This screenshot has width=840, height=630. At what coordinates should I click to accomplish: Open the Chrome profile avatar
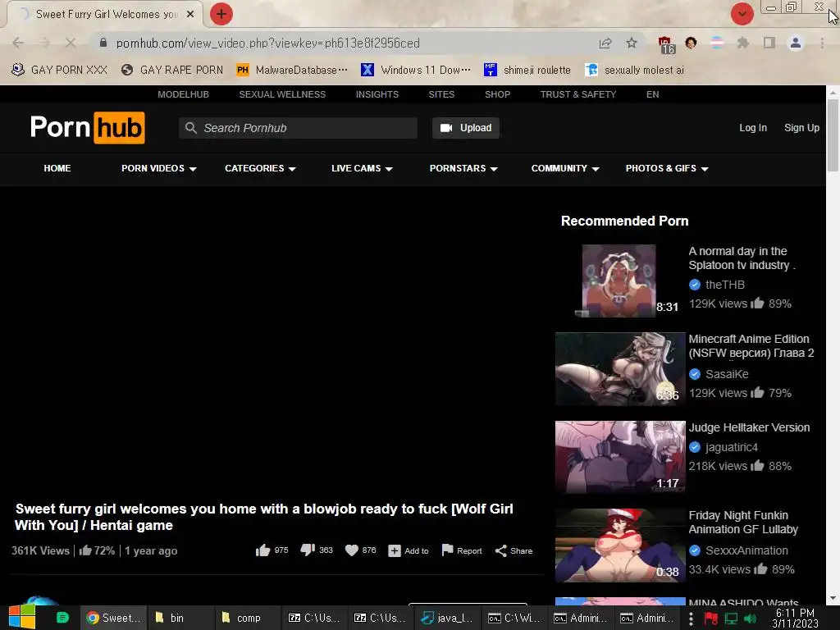(x=796, y=43)
